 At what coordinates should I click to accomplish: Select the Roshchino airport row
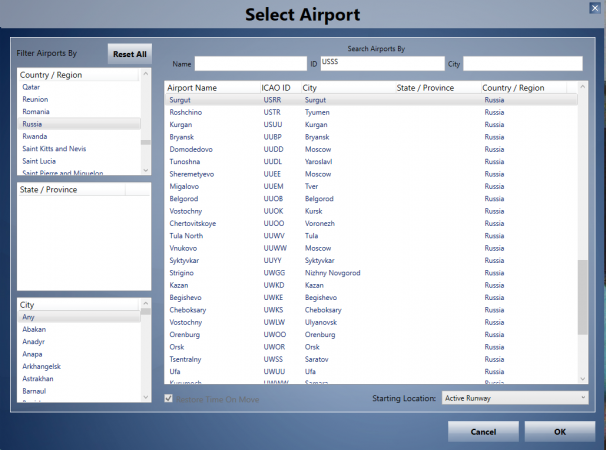click(371, 112)
